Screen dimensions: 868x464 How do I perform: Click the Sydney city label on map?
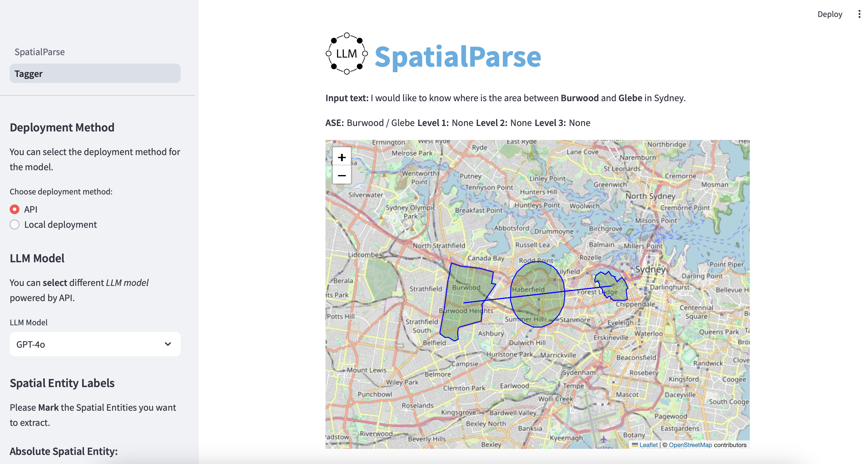coord(650,269)
